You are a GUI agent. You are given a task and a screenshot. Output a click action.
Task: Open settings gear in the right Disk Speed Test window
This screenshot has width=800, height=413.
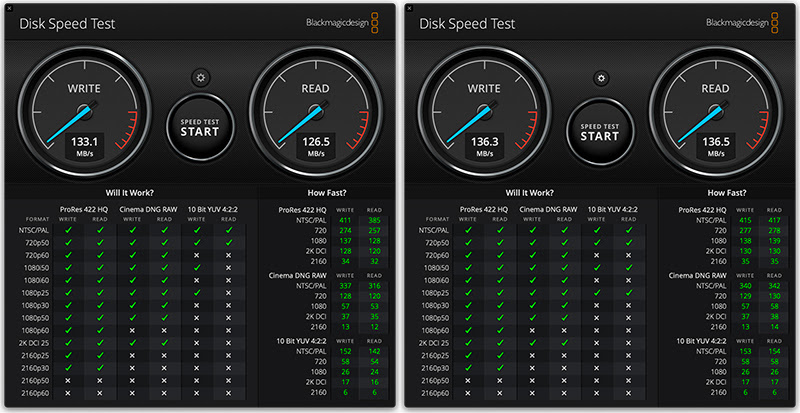[x=601, y=78]
